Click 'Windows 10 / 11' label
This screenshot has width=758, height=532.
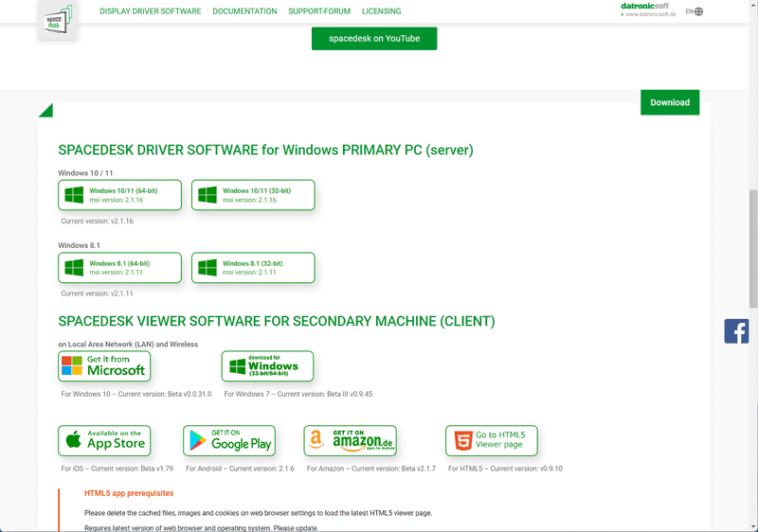coord(85,173)
